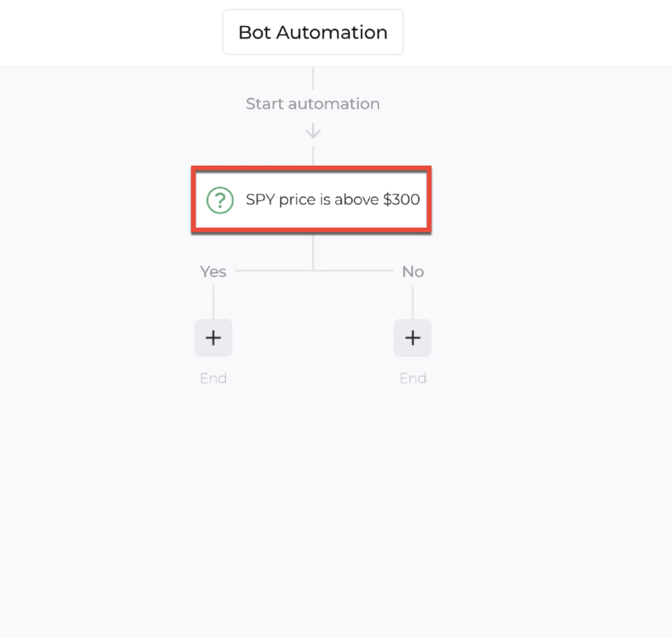Click the green question mark decision icon
The image size is (672, 638).
click(220, 200)
